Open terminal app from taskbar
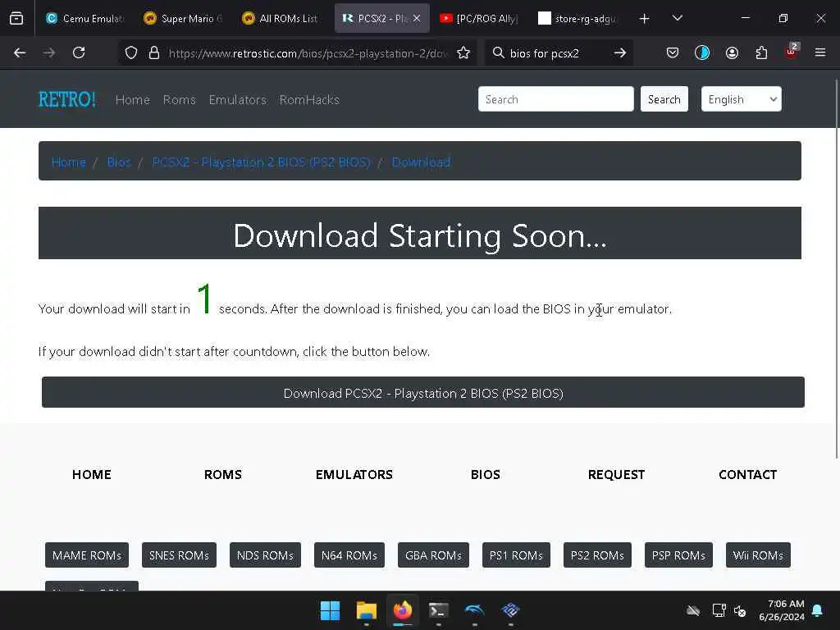The image size is (840, 630). point(439,610)
